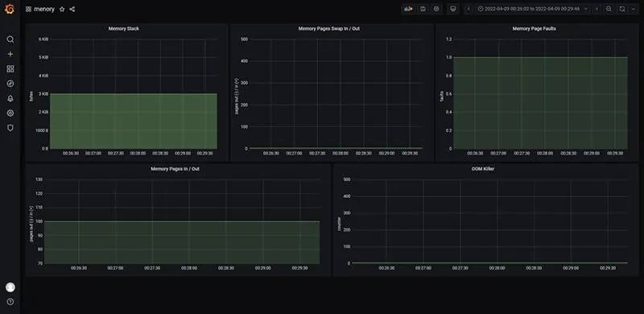Zoom out the time range

coord(609,9)
